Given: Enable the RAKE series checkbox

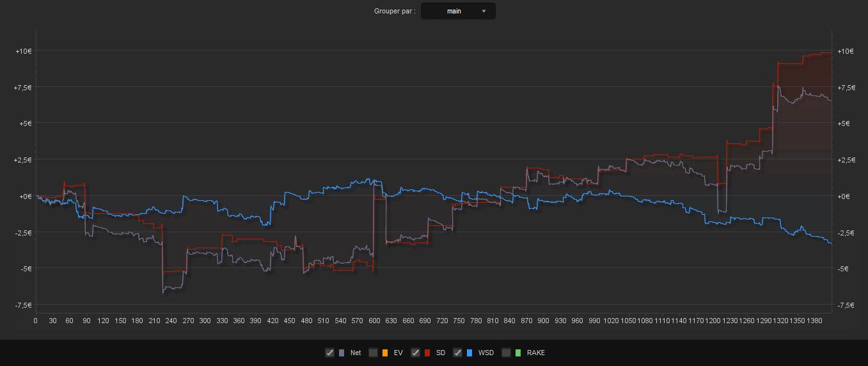Looking at the screenshot, I should (507, 353).
